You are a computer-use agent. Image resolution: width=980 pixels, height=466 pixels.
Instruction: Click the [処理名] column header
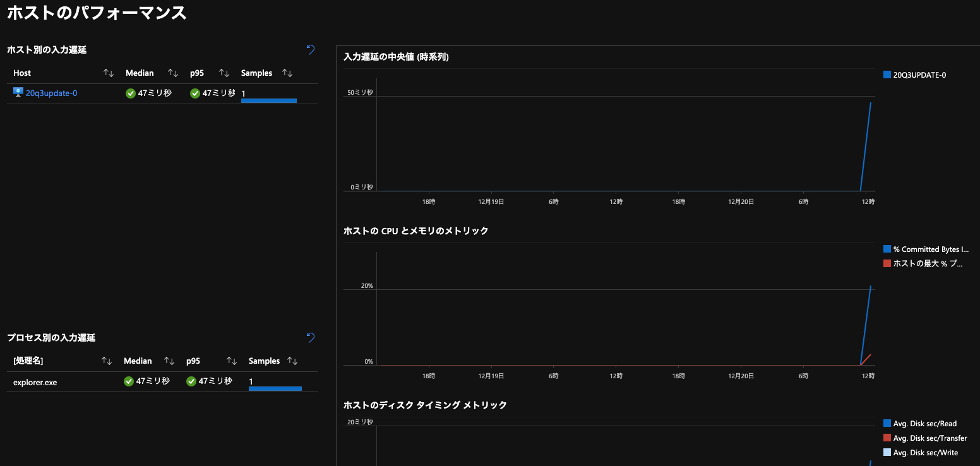[27, 361]
